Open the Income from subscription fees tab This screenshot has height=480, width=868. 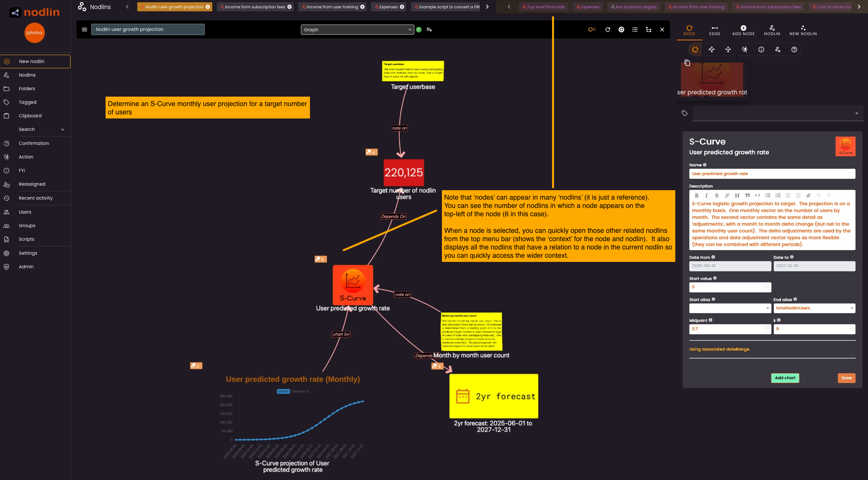(x=255, y=7)
